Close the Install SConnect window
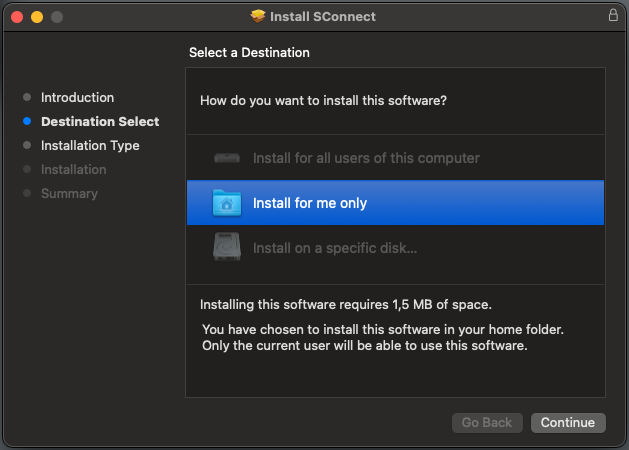629x450 pixels. coord(17,17)
